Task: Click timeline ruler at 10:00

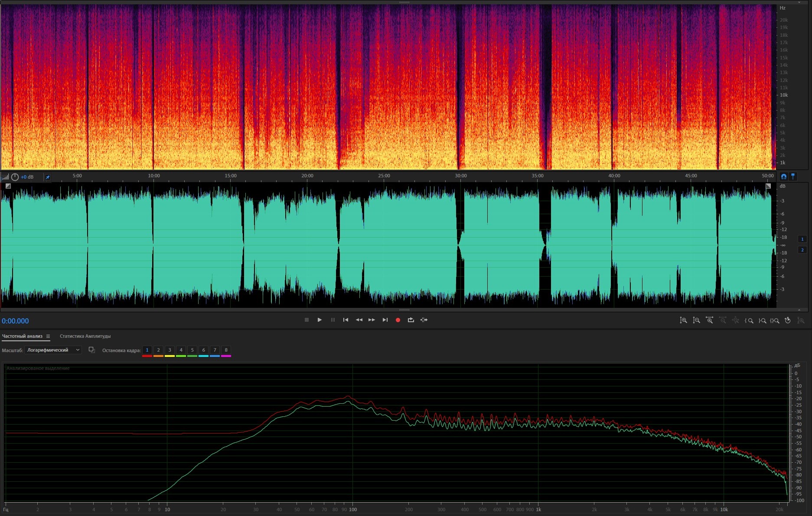Action: (154, 176)
